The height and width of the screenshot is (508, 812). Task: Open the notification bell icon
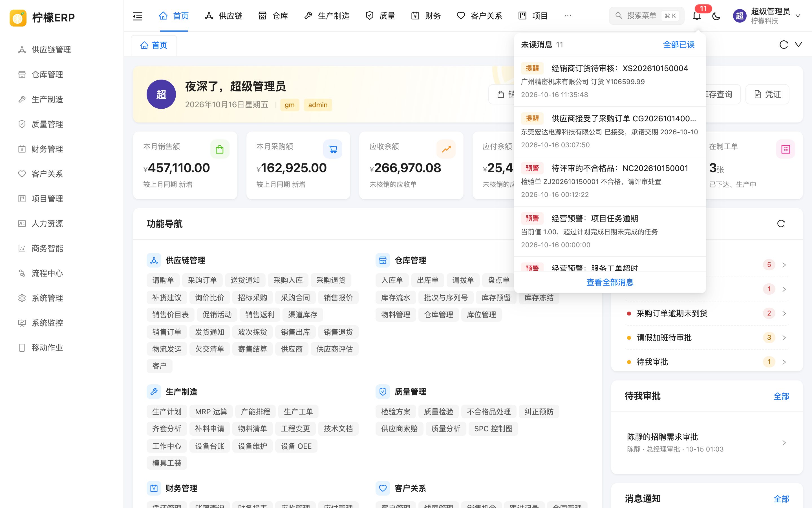pyautogui.click(x=697, y=16)
